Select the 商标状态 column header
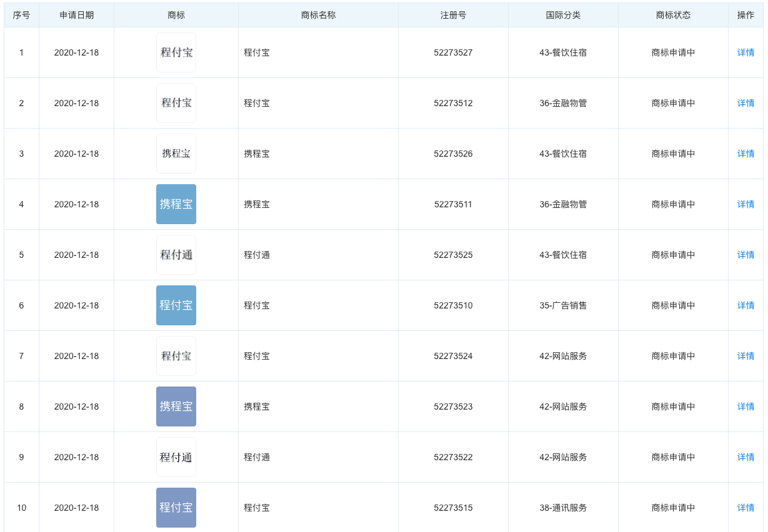The width and height of the screenshot is (768, 532). (673, 15)
